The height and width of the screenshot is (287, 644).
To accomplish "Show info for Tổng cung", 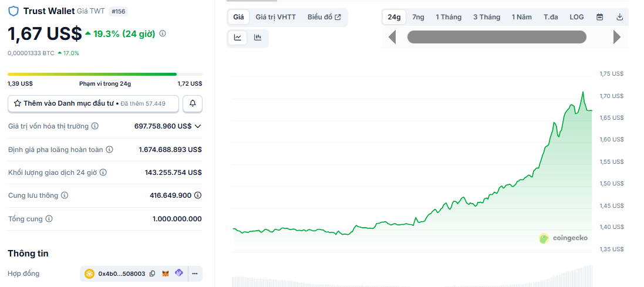I will click(x=49, y=219).
